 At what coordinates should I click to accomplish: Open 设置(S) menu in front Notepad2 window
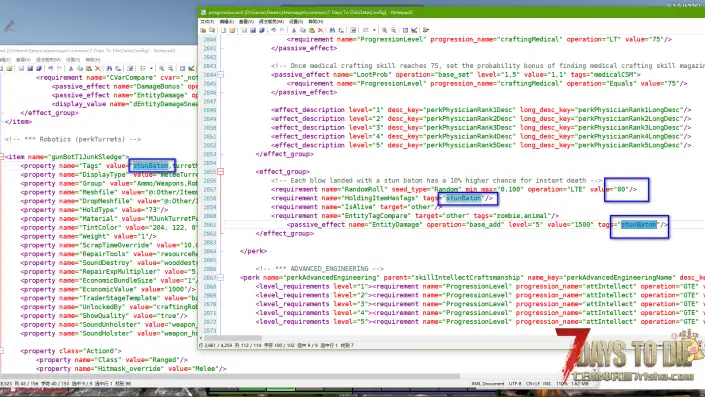click(296, 21)
